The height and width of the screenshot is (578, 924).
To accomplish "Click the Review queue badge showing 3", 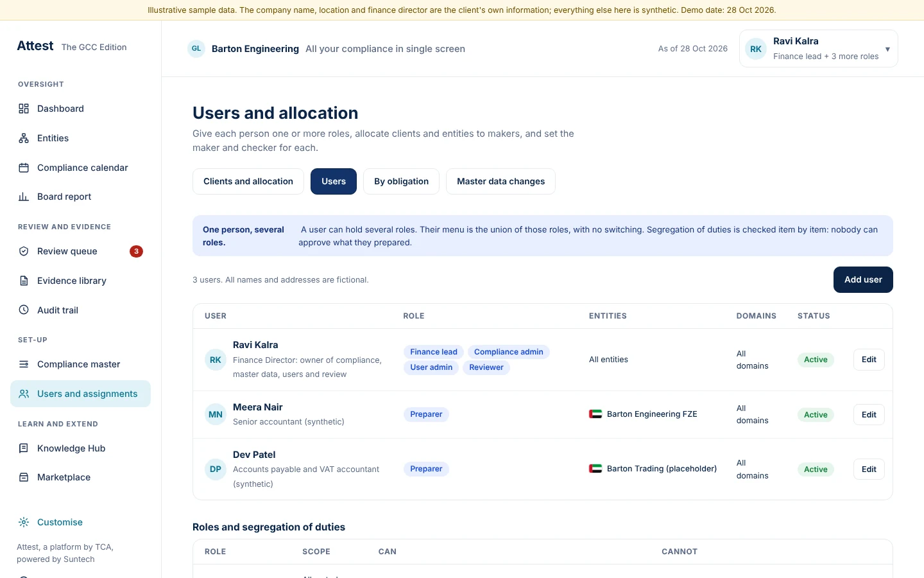I will (x=136, y=251).
